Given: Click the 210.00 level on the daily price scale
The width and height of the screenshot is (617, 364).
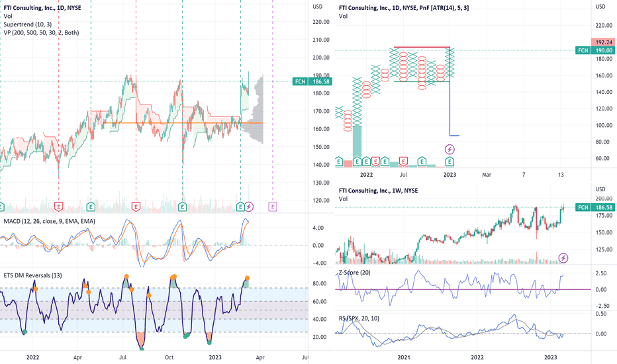Looking at the screenshot, I should pos(321,40).
